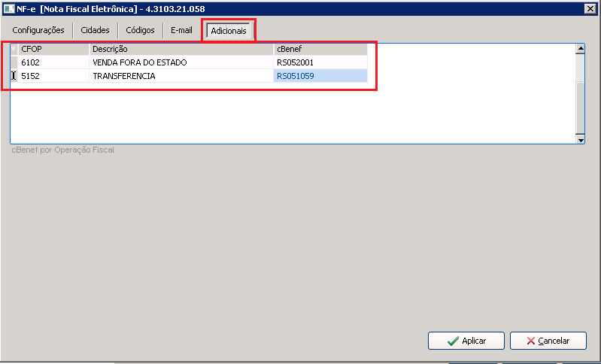601x364 pixels.
Task: Sort by the CFOP column header
Action: pos(53,49)
